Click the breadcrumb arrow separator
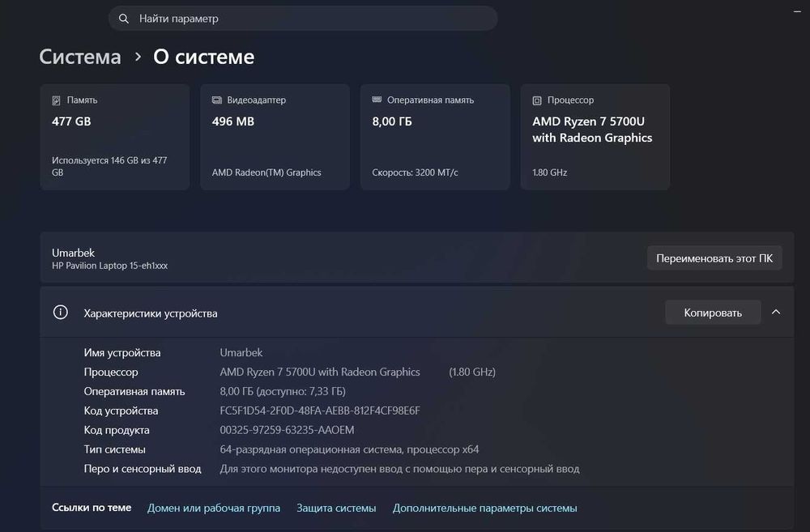The image size is (810, 532). 138,57
